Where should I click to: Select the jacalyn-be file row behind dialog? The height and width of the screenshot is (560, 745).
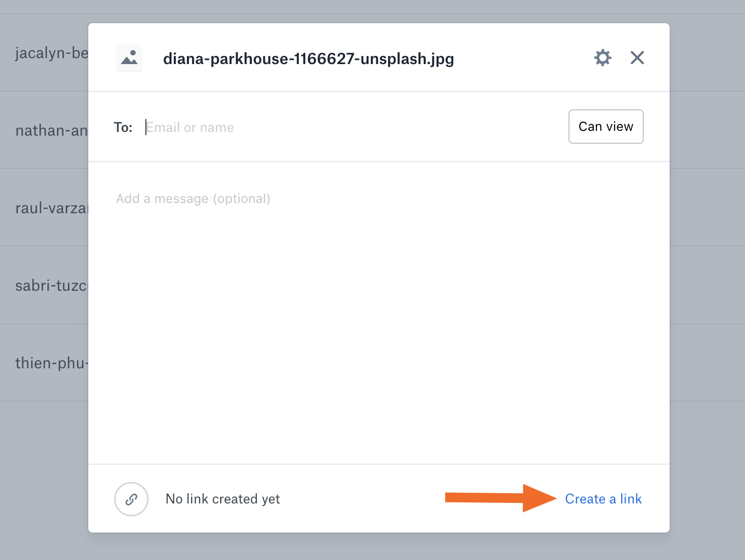pyautogui.click(x=44, y=53)
